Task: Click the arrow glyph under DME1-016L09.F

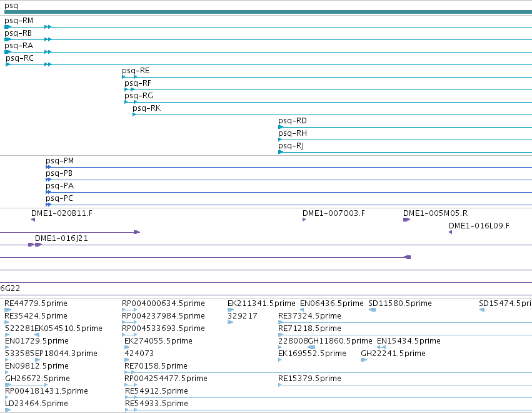Action: (451, 232)
